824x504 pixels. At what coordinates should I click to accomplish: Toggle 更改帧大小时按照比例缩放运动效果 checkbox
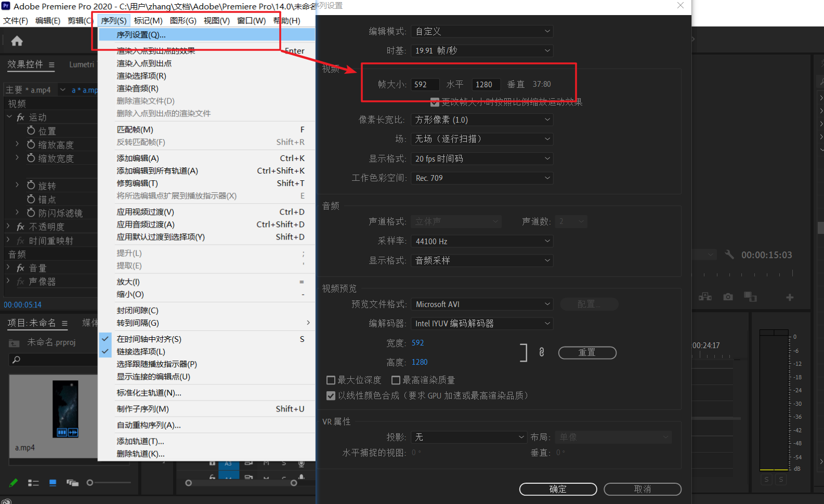[435, 102]
